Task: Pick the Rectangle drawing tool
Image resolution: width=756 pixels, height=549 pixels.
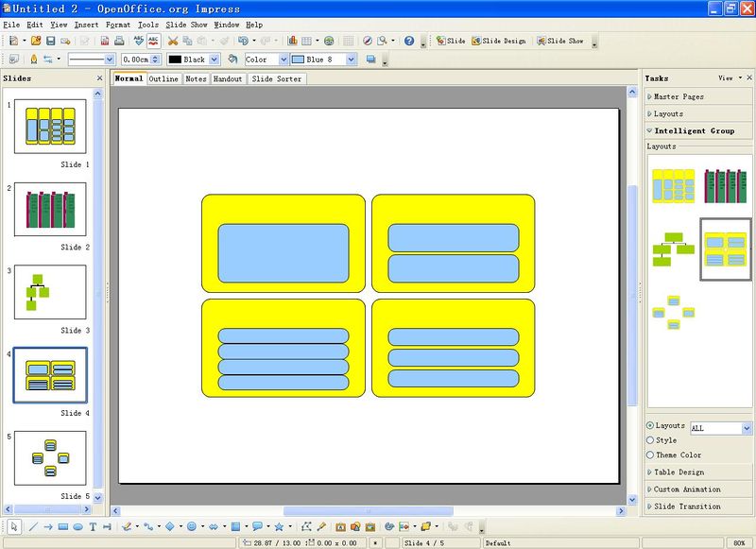Action: 63,527
